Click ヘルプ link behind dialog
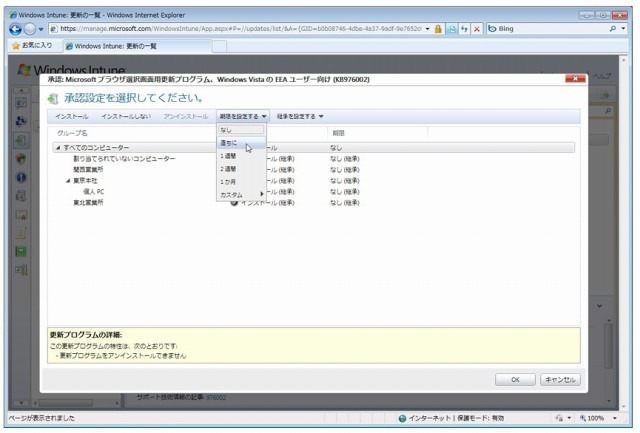The image size is (640, 433). [x=602, y=76]
